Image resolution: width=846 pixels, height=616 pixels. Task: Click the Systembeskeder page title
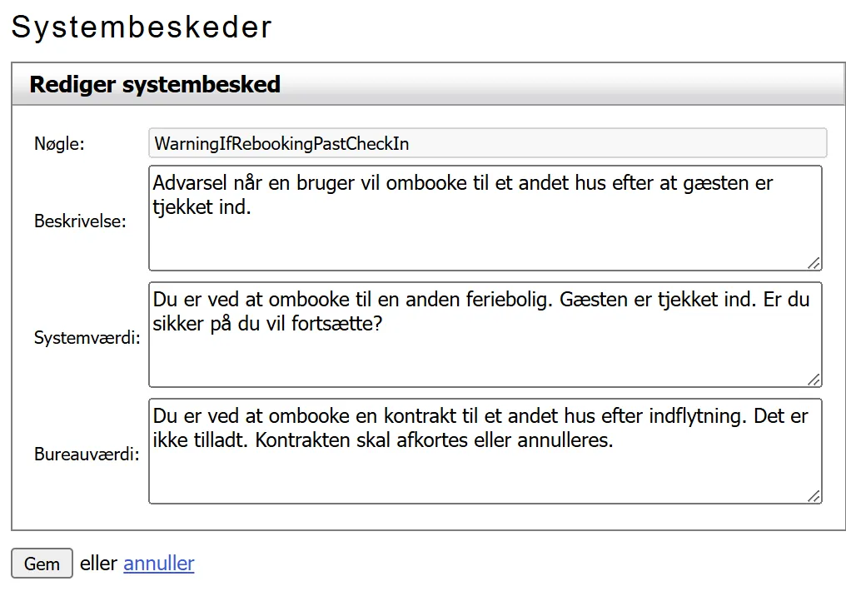(142, 27)
